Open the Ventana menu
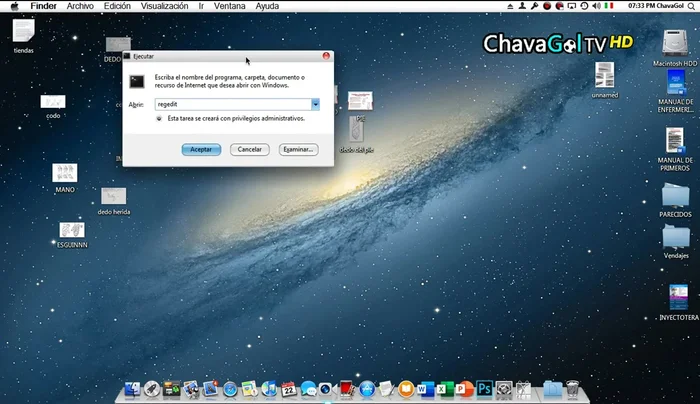The image size is (700, 404). coord(229,6)
